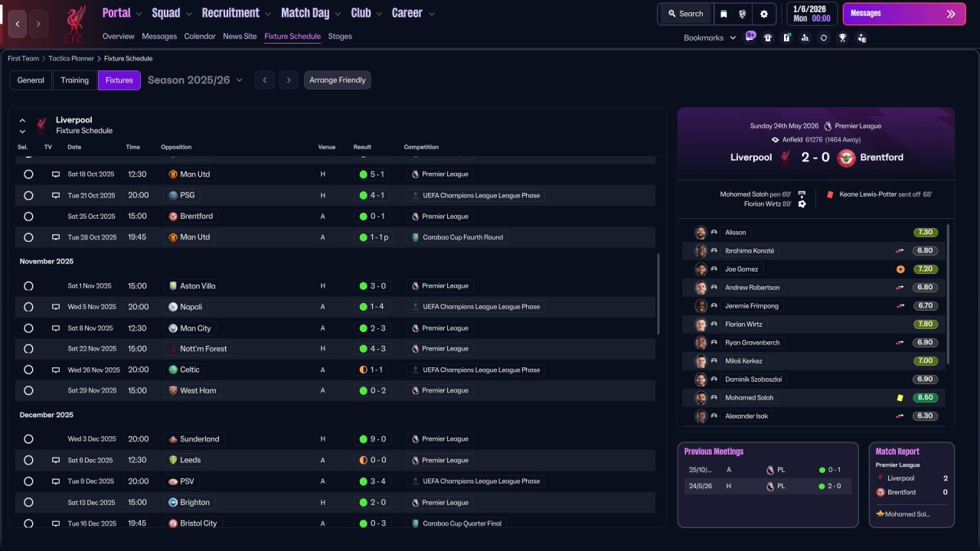980x551 pixels.
Task: Select the Brentford 25 Oct fixture radio
Action: (28, 217)
